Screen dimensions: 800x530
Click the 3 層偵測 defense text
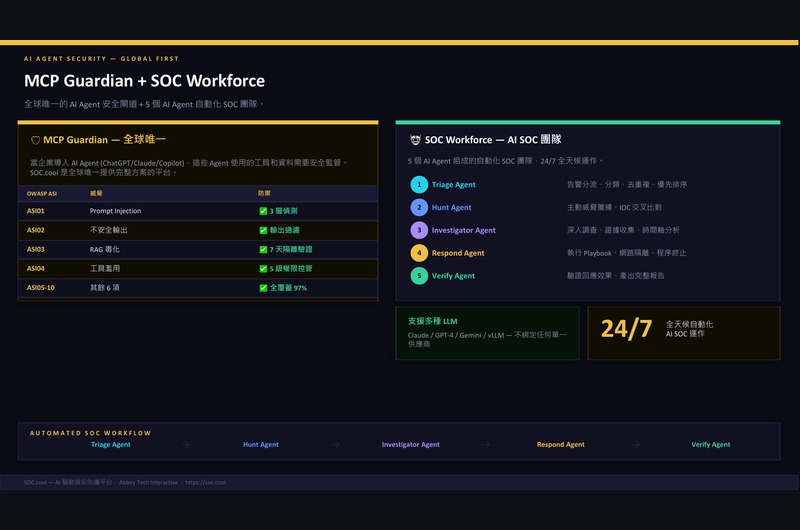[x=284, y=211]
